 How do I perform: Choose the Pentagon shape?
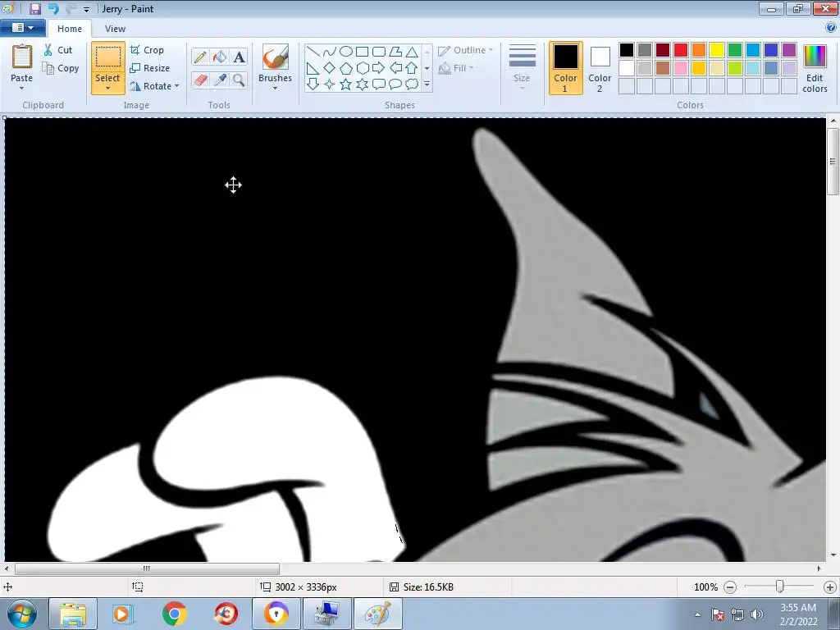tap(346, 68)
